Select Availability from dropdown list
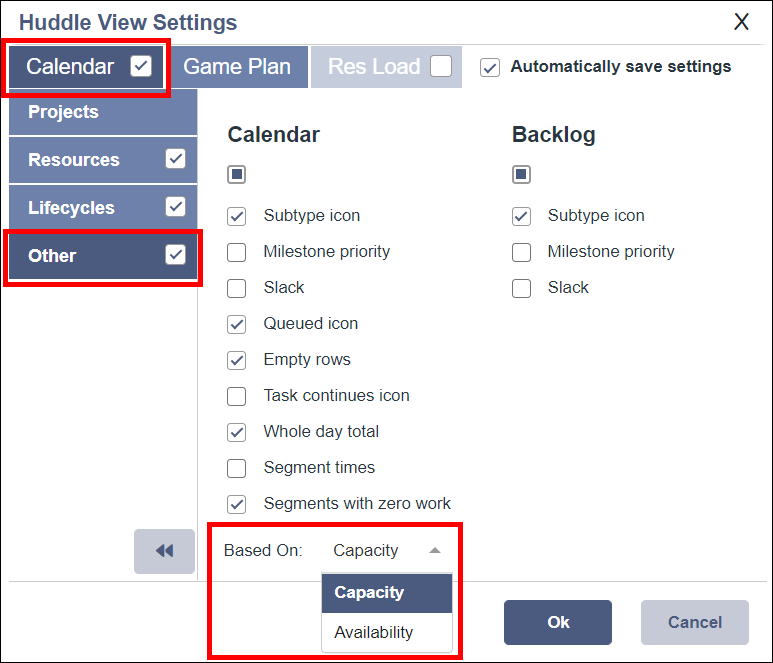 tap(373, 632)
